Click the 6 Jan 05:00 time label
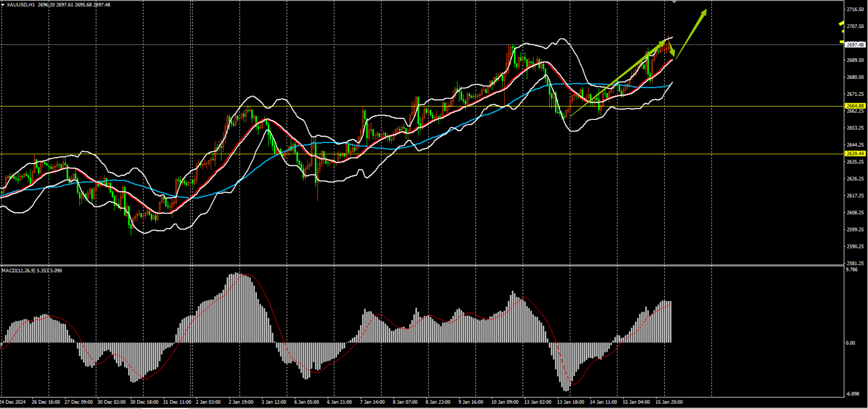This screenshot has width=868, height=409. coord(307,402)
